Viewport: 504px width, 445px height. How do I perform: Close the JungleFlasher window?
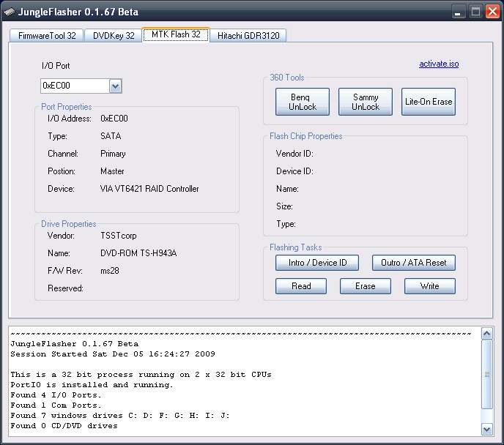coord(492,12)
